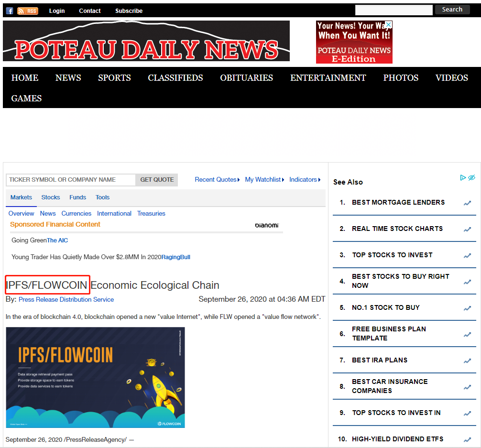Open Free Business Plan Template listing
The width and height of the screenshot is (481, 448).
coord(389,334)
